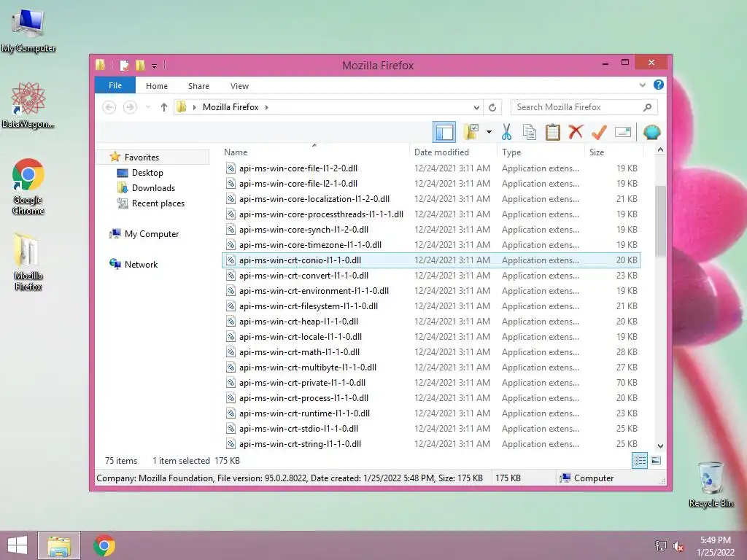Click the scroll up arrow of file list
This screenshot has width=747, height=560.
point(660,150)
